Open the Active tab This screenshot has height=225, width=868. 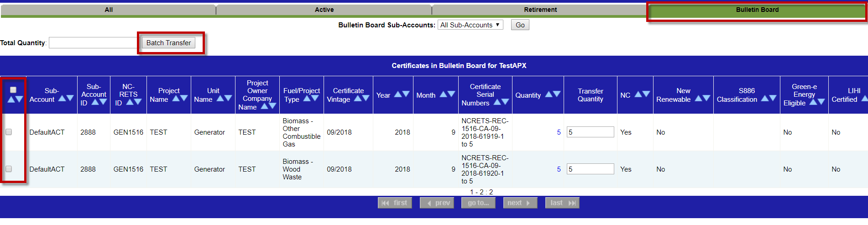pyautogui.click(x=324, y=10)
